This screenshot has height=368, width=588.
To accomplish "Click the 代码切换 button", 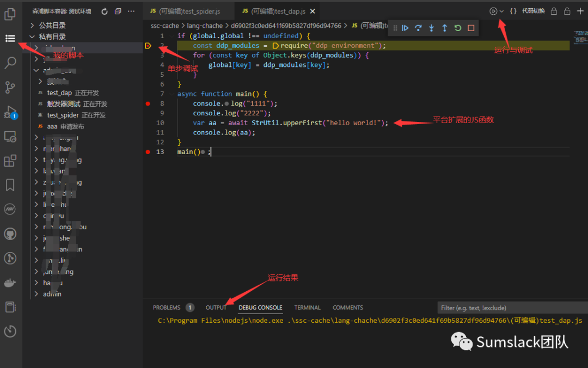I will (x=533, y=11).
